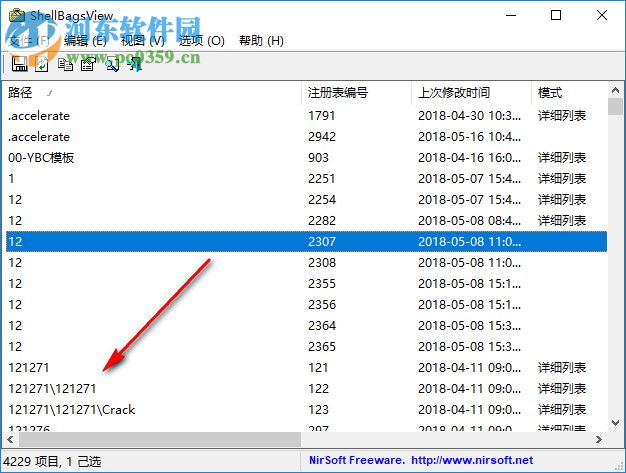
Task: Close the ShellBagsView window
Action: tap(602, 15)
